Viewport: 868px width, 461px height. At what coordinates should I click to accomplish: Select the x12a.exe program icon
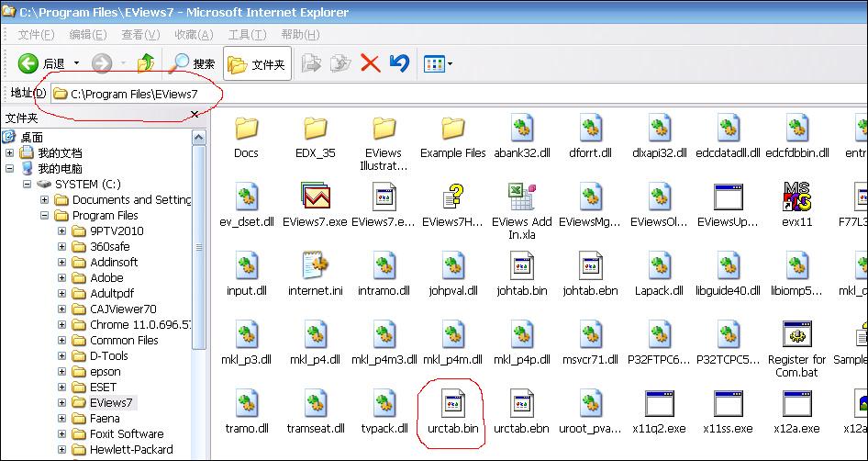click(796, 403)
